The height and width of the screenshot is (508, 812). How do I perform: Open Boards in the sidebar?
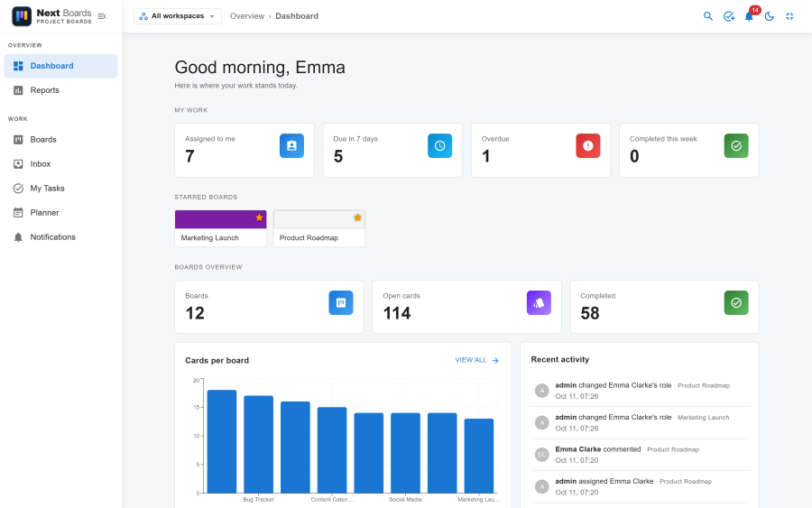pyautogui.click(x=61, y=139)
